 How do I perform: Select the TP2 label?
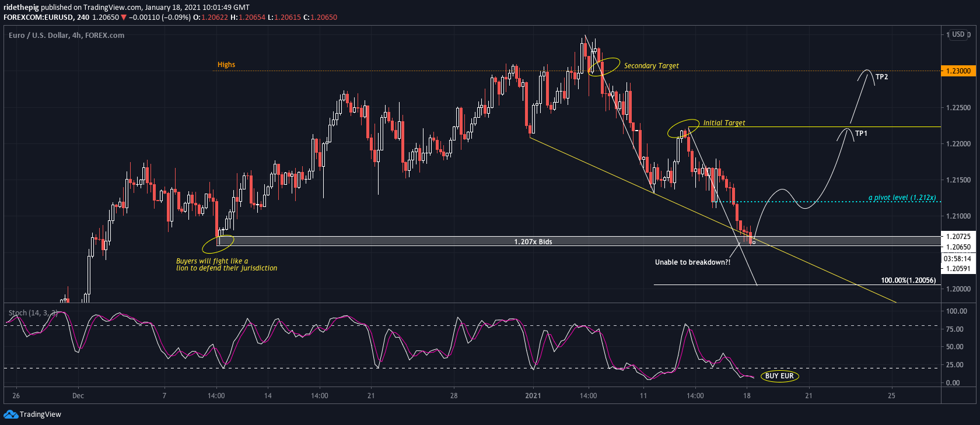click(882, 77)
